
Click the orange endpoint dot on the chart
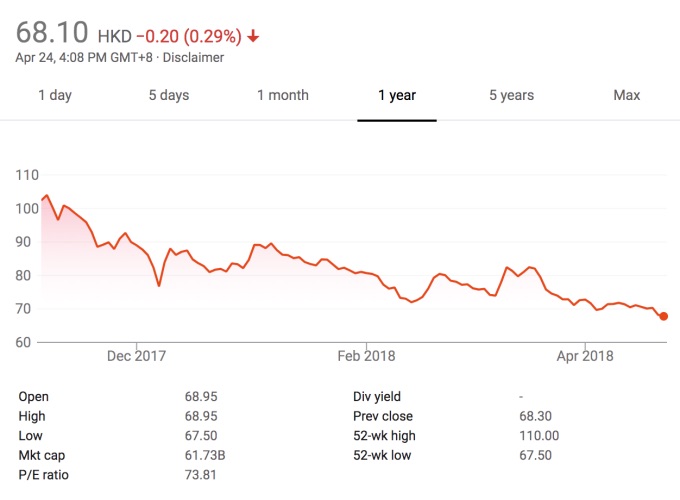664,316
